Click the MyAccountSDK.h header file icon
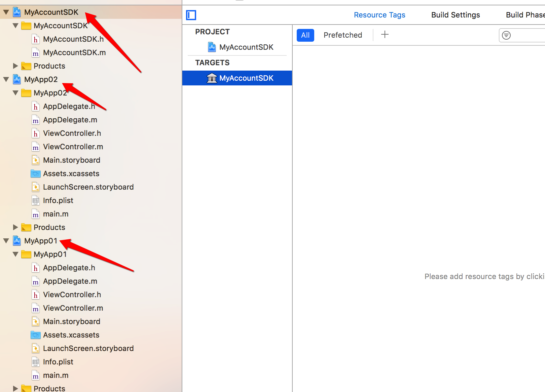545x392 pixels. (x=36, y=39)
